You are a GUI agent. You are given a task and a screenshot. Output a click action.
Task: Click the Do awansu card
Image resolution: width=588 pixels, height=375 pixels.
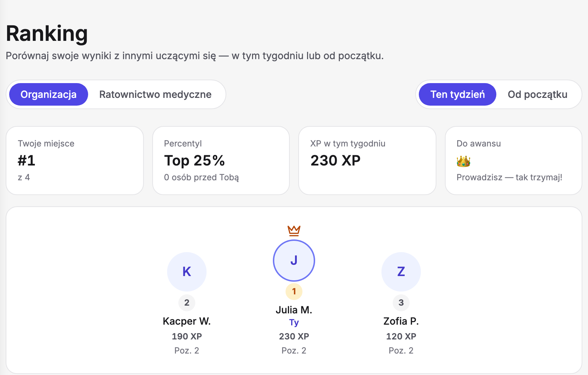tap(514, 161)
